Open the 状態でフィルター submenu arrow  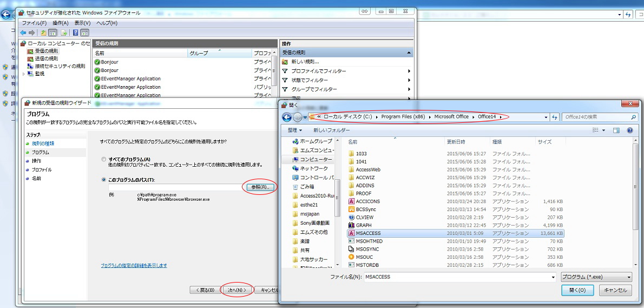[409, 80]
